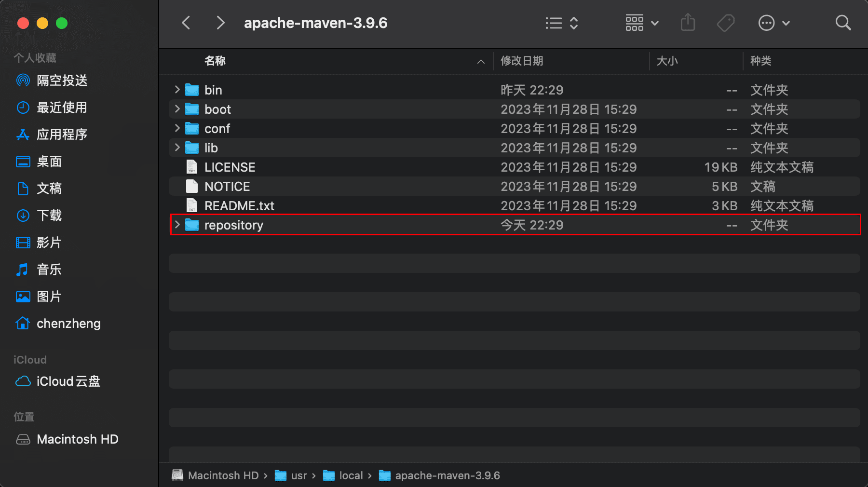868x487 pixels.
Task: Click the 影片 sidebar icon
Action: (x=23, y=242)
